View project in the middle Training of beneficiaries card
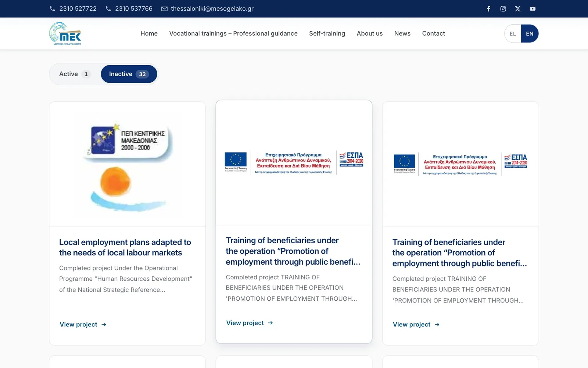 click(x=250, y=323)
